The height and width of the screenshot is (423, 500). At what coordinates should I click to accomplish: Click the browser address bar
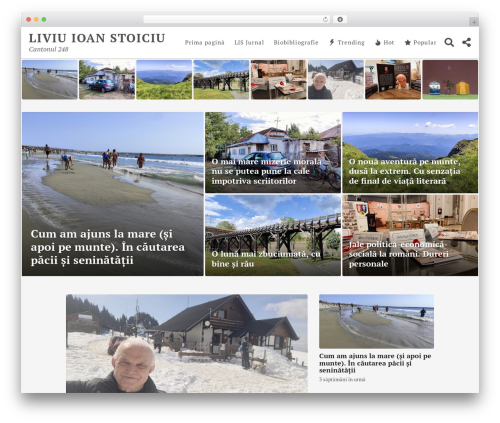pos(237,19)
